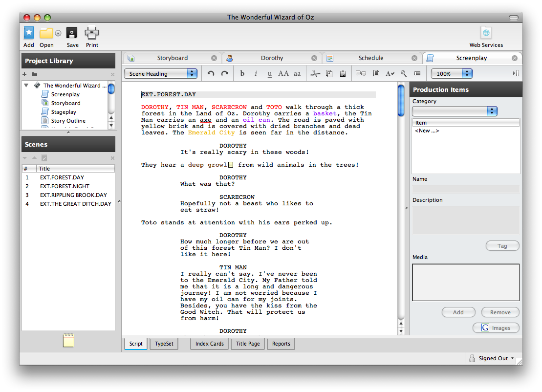Select the <New ...> item entry
Viewport: 542px width, 392px height.
pyautogui.click(x=427, y=131)
